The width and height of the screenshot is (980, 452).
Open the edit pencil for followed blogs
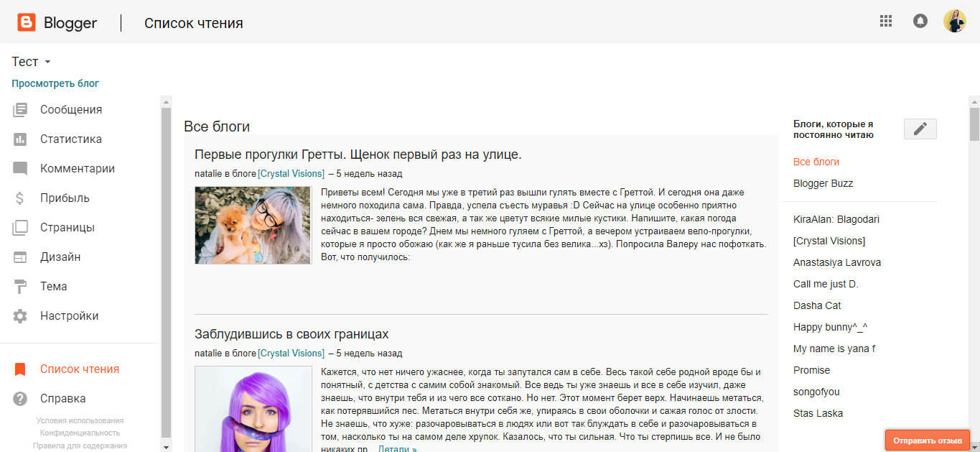920,129
